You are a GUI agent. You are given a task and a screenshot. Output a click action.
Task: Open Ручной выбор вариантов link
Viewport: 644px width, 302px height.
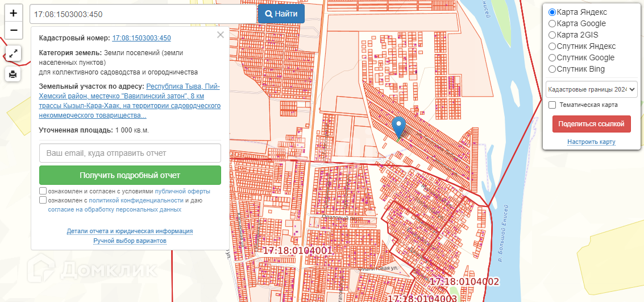(x=130, y=241)
